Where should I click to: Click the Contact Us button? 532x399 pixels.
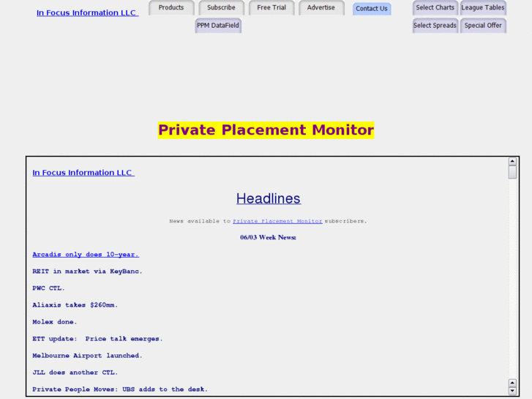coord(372,9)
